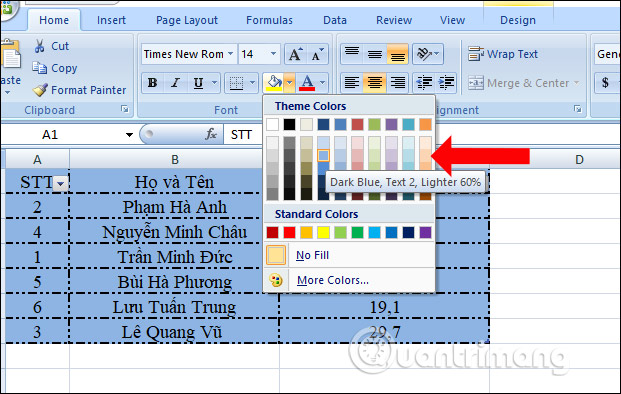Image resolution: width=621 pixels, height=394 pixels.
Task: Choose No Fill option
Action: 349,255
